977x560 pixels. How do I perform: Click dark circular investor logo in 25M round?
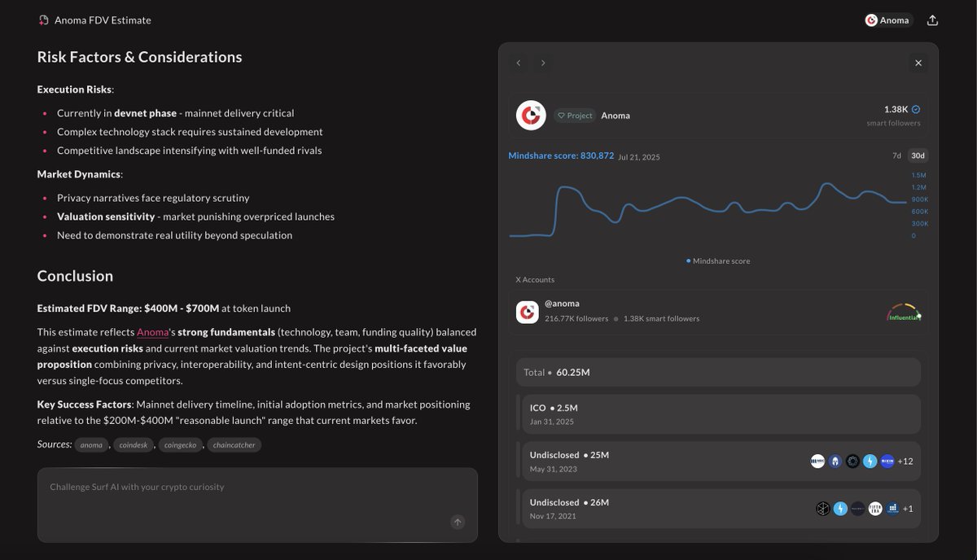point(852,462)
